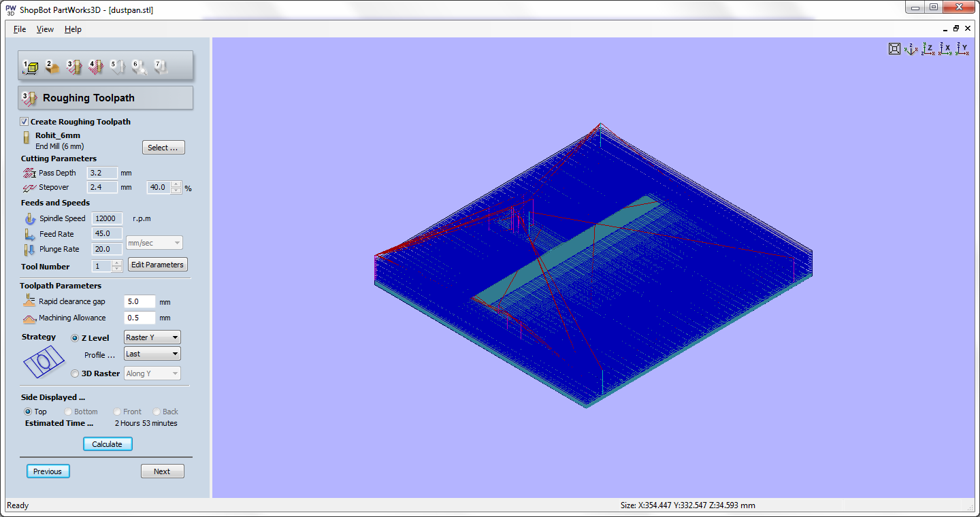The height and width of the screenshot is (517, 980).
Task: Select 3D Raster strategy radio button
Action: 75,373
